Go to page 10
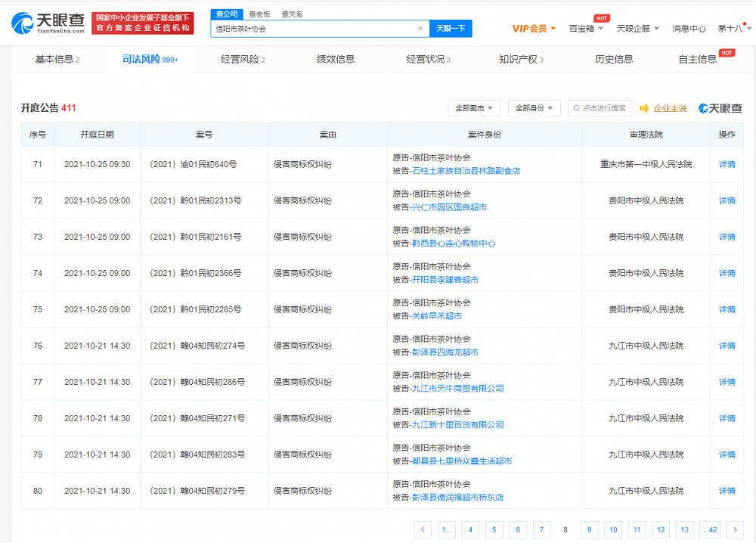This screenshot has height=543, width=756. 613,529
